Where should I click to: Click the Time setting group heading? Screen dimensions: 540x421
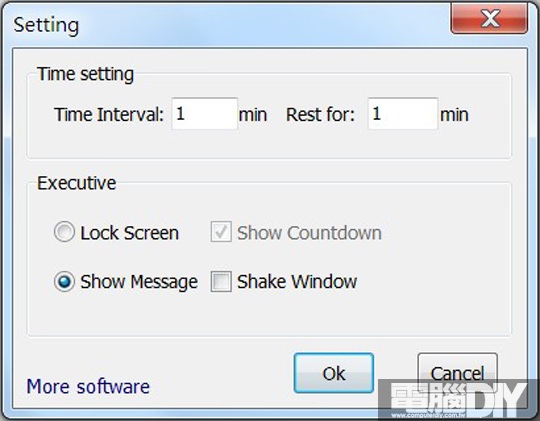pos(85,74)
